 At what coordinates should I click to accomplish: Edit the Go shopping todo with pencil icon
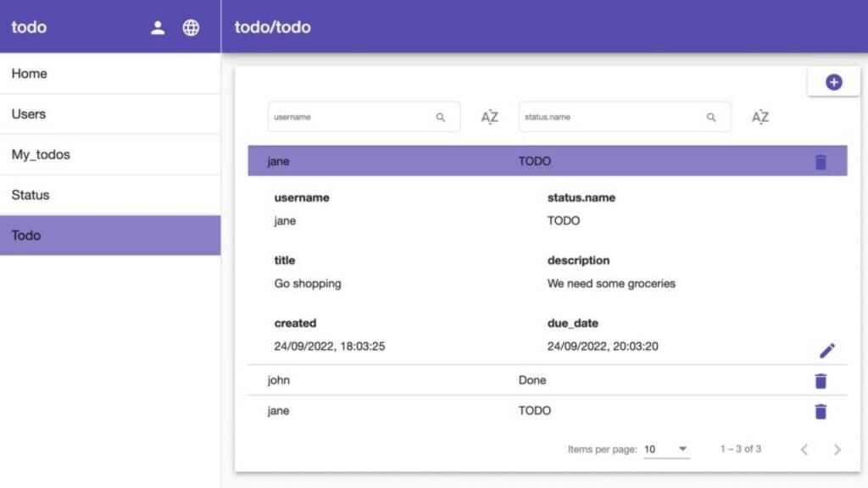pyautogui.click(x=827, y=350)
